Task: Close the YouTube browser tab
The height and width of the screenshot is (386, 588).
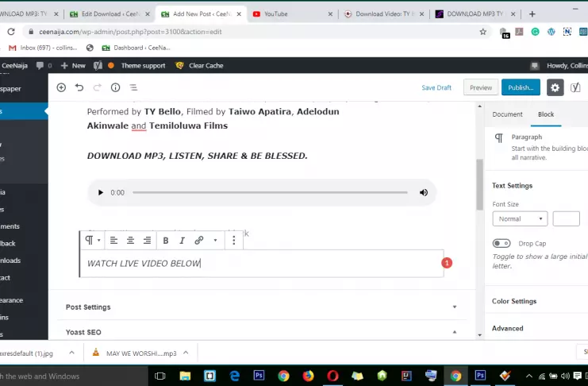Action: pos(330,14)
